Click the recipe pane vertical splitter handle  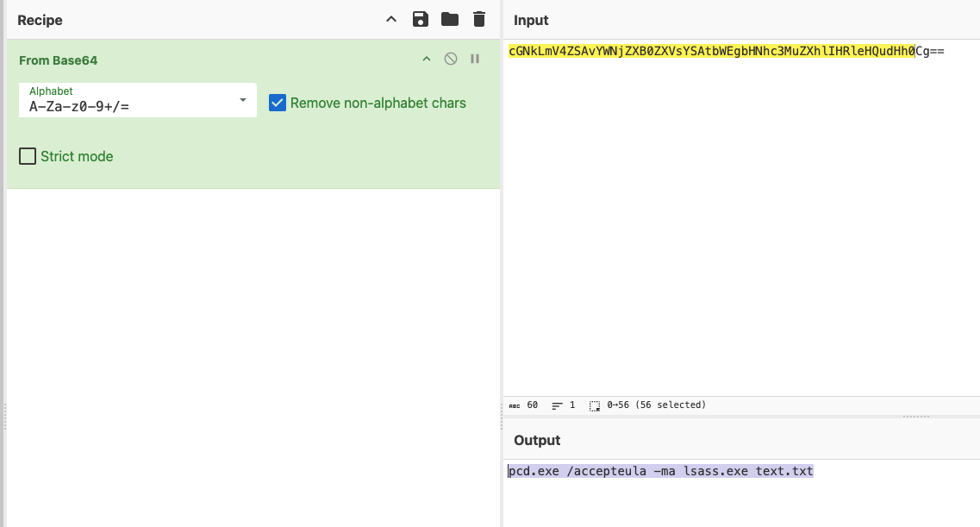pyautogui.click(x=502, y=417)
